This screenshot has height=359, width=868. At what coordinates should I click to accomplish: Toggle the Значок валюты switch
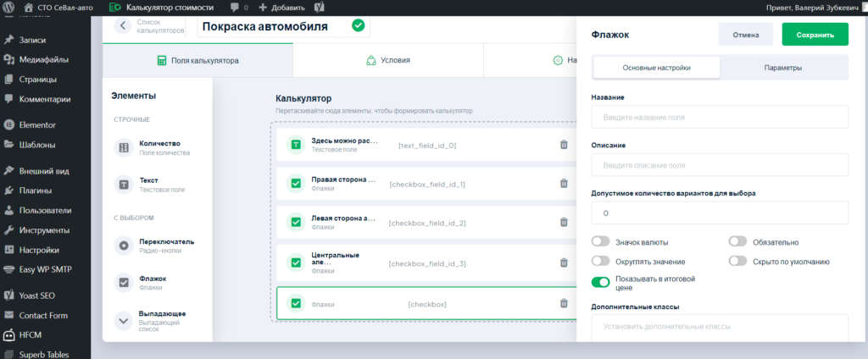click(x=601, y=241)
